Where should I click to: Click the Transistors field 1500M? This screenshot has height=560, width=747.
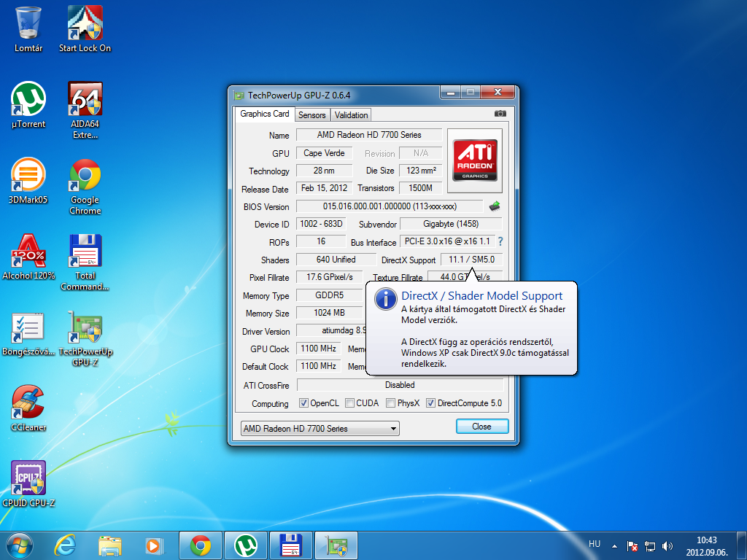[x=421, y=188]
